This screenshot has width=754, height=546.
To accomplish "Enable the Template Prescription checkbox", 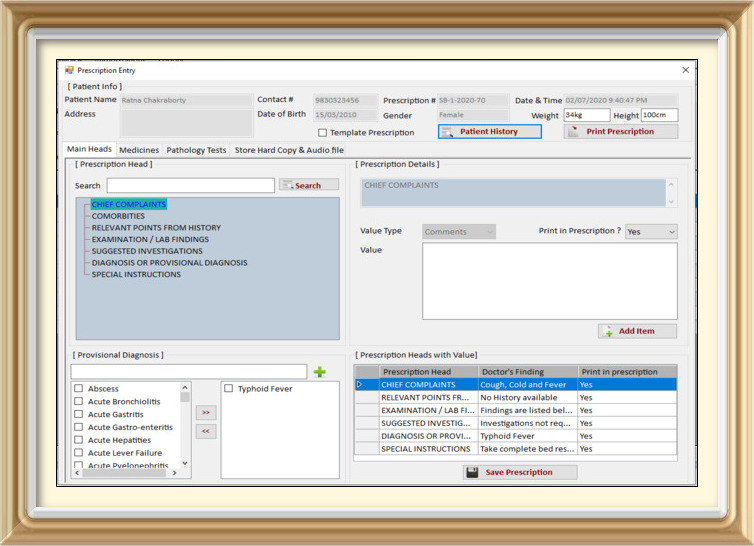I will tap(322, 132).
